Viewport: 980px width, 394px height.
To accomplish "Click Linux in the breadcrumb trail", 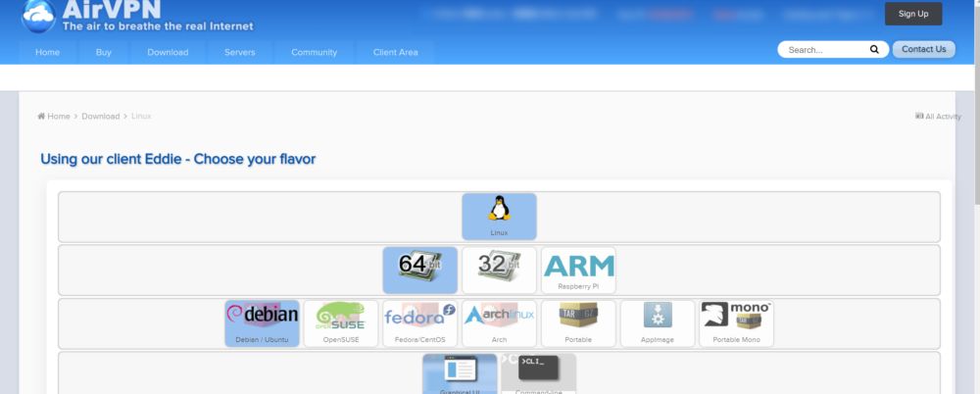I will pyautogui.click(x=141, y=117).
